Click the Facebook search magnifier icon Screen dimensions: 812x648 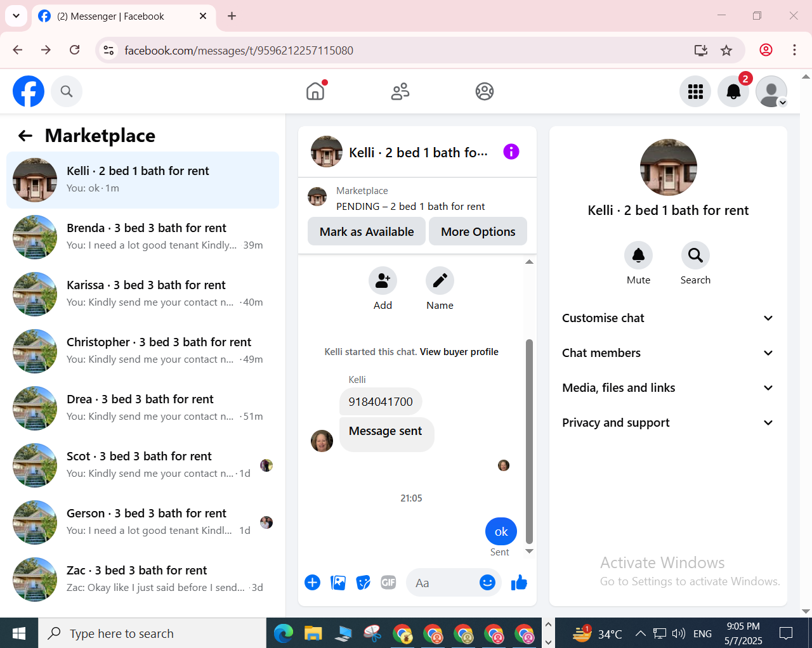coord(67,91)
